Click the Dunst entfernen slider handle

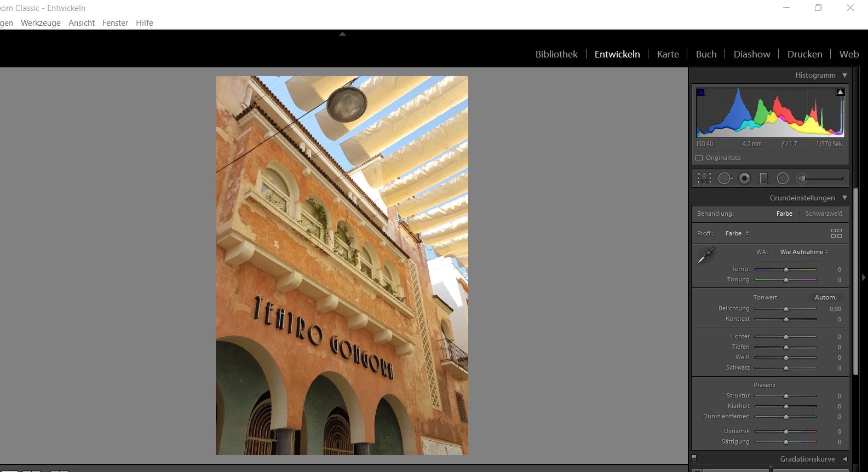[786, 417]
